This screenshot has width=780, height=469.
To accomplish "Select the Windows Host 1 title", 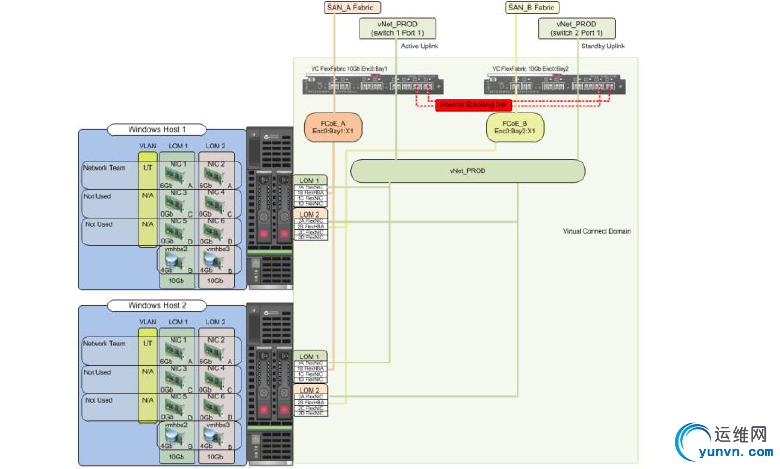I will coord(157,129).
